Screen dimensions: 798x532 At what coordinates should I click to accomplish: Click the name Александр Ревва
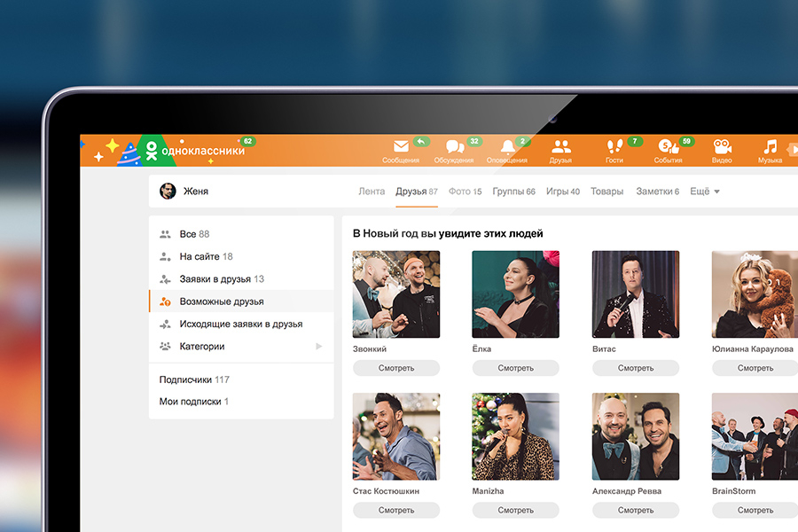coord(627,491)
